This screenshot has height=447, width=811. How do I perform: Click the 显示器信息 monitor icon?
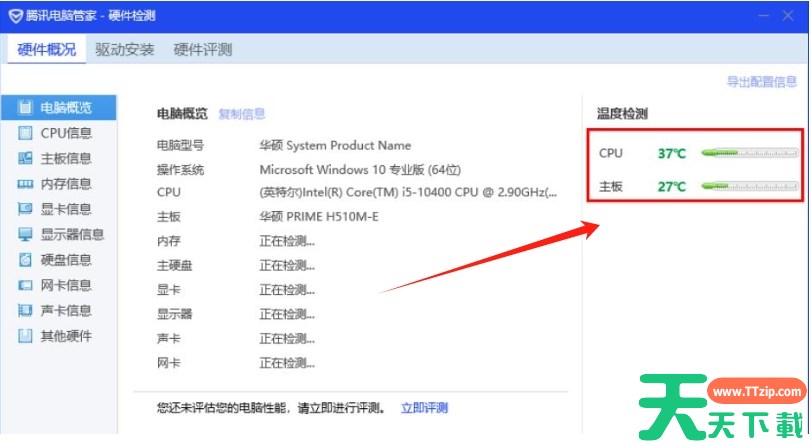point(25,234)
